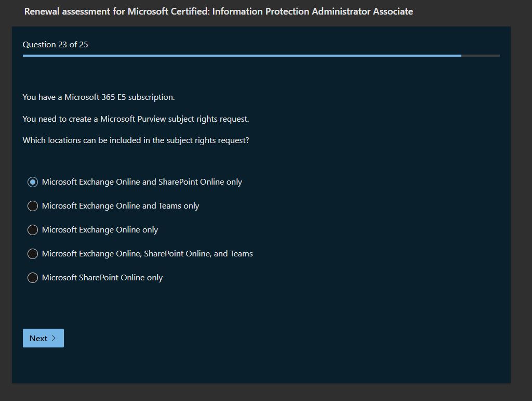This screenshot has width=532, height=401.
Task: Select radio for Exchange, SharePoint Online, and Teams
Action: point(33,254)
